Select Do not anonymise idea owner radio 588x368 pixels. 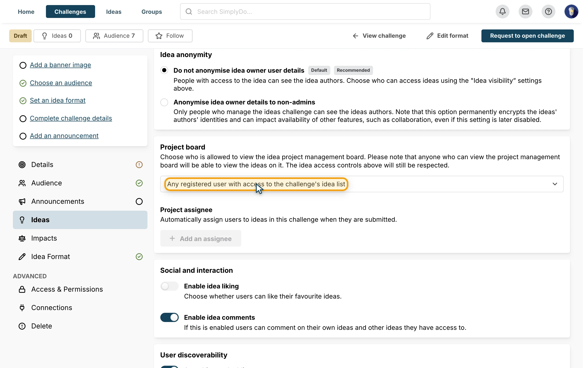click(x=164, y=70)
